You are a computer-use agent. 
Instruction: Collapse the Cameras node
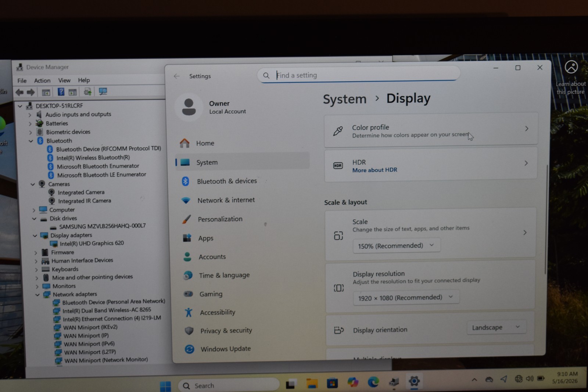(x=33, y=184)
